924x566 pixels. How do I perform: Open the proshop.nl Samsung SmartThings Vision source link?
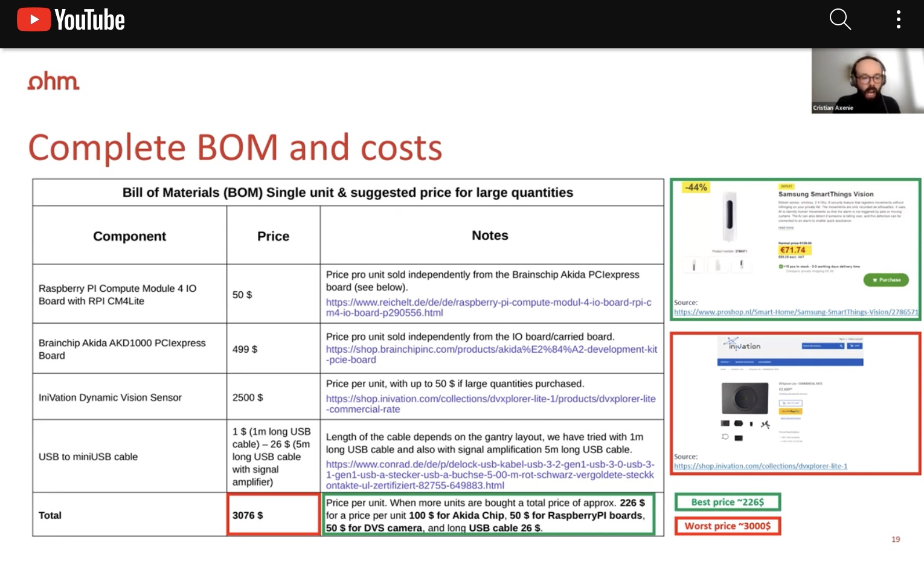click(795, 312)
